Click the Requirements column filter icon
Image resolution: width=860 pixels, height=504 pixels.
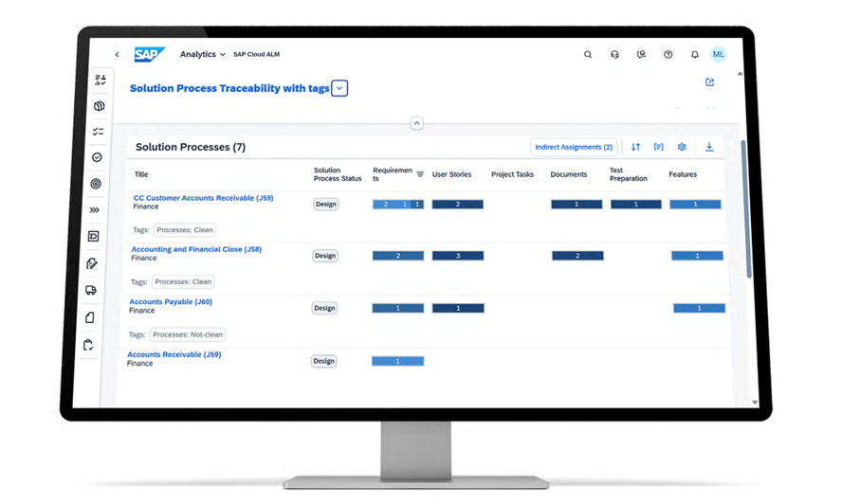[420, 174]
